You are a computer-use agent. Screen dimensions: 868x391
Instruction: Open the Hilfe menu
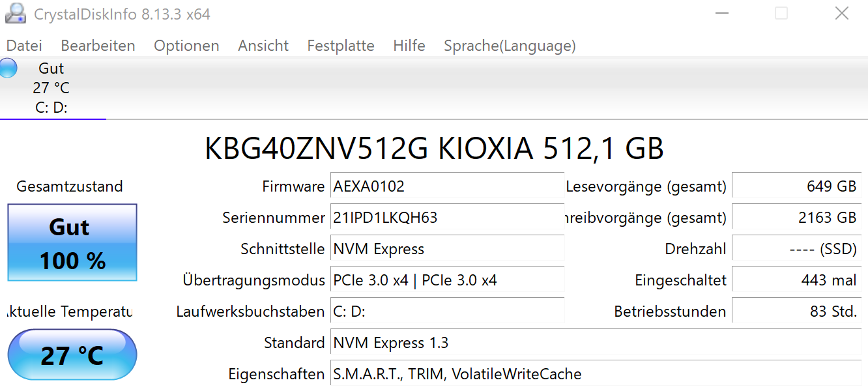409,46
